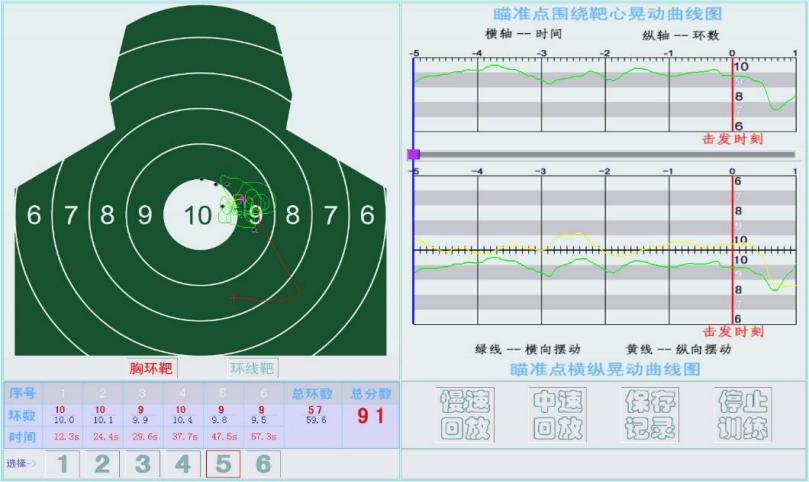Click the red 击发时刻 marker in upper chart
Screen dimensions: 809x482
(732, 94)
